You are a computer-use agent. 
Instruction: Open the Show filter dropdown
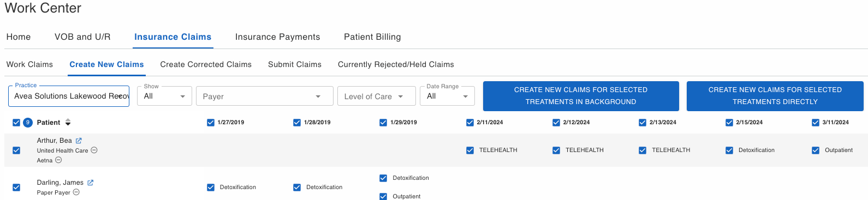click(x=164, y=96)
